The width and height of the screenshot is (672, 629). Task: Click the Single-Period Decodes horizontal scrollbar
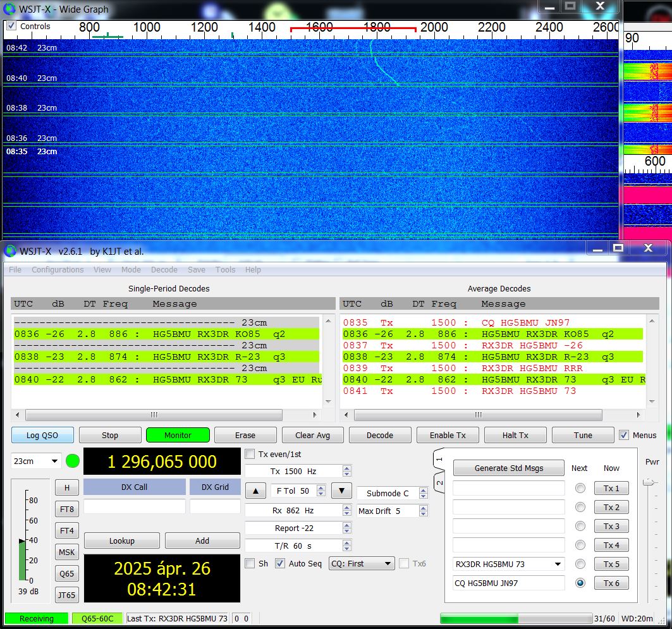click(x=154, y=414)
